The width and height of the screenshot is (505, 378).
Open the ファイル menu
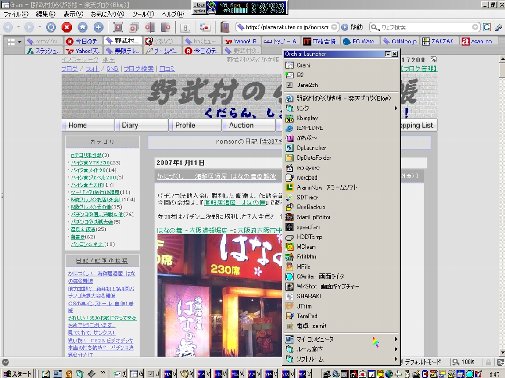(x=16, y=14)
